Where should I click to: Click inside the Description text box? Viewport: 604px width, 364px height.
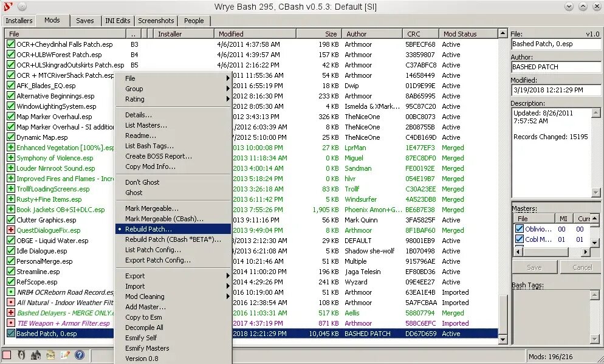(552, 153)
